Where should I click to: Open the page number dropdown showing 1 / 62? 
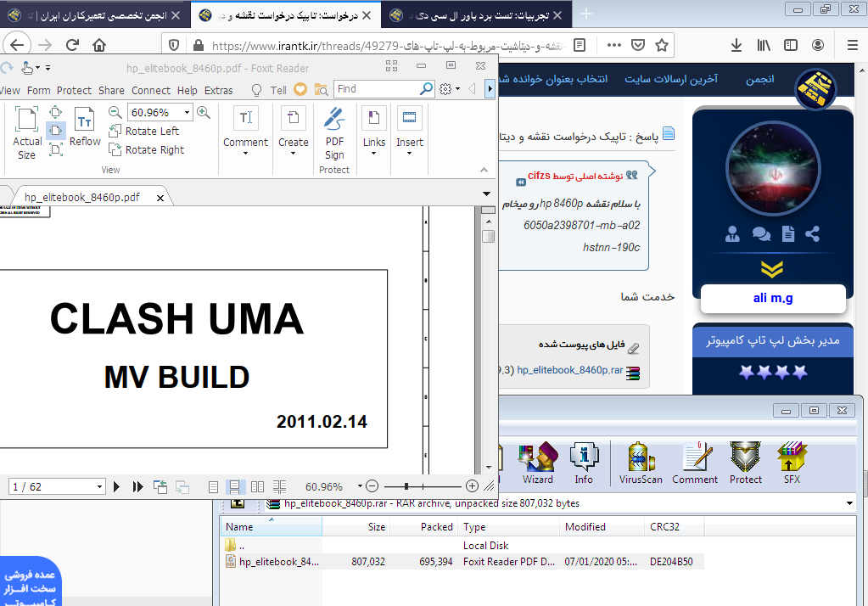(x=99, y=487)
